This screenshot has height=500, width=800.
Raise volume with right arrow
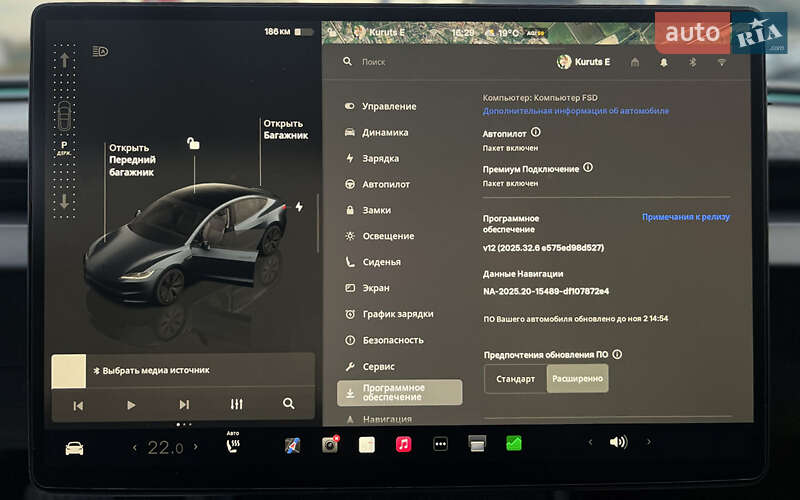pyautogui.click(x=649, y=441)
